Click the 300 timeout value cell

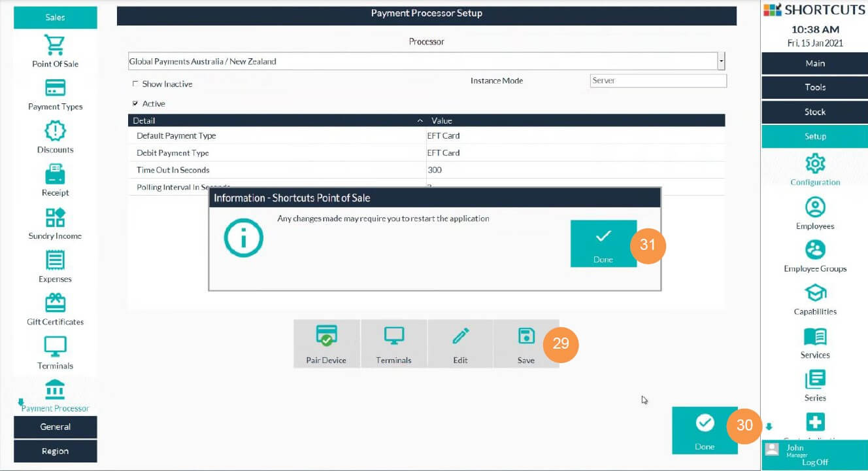click(575, 169)
